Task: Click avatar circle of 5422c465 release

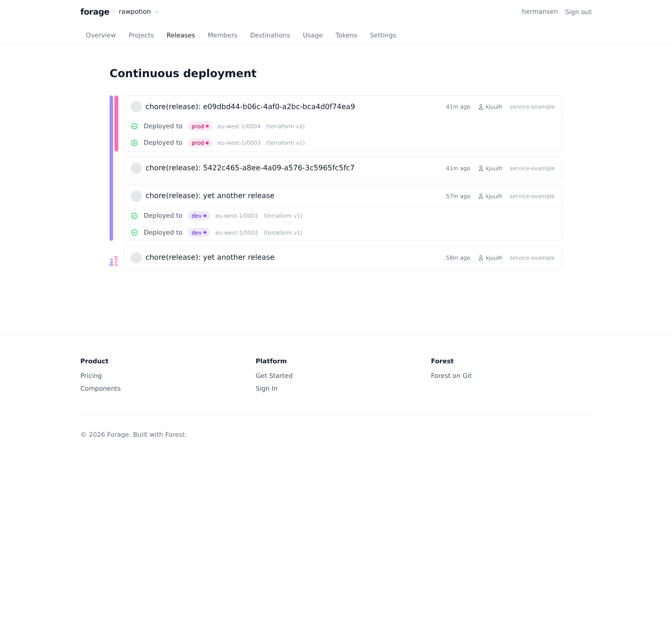Action: [x=136, y=168]
